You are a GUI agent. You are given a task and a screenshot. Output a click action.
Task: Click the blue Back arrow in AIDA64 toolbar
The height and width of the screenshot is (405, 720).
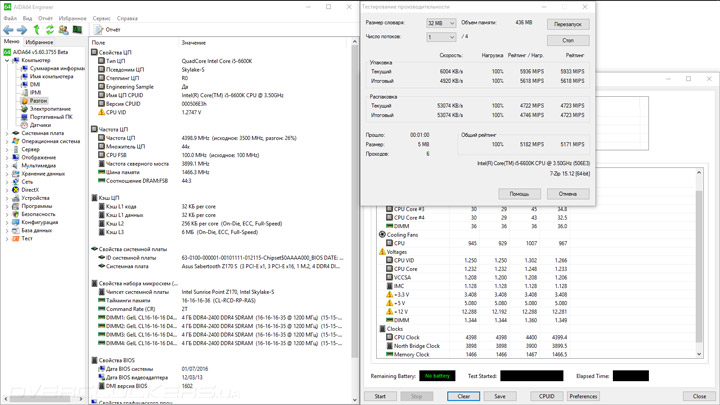(8, 30)
